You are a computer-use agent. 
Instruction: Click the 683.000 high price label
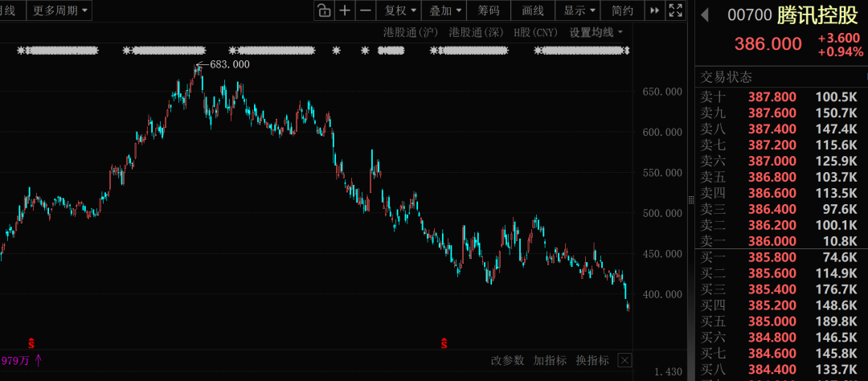click(x=230, y=64)
